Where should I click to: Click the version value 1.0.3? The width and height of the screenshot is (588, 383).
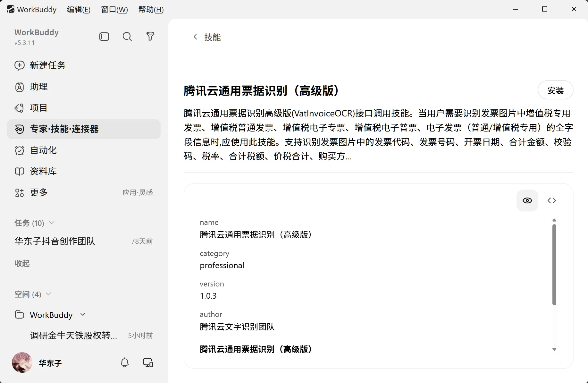tap(208, 296)
